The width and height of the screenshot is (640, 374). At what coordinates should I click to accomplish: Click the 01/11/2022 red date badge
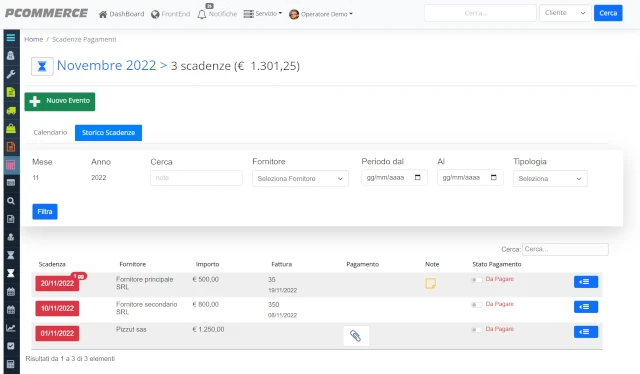pyautogui.click(x=57, y=333)
